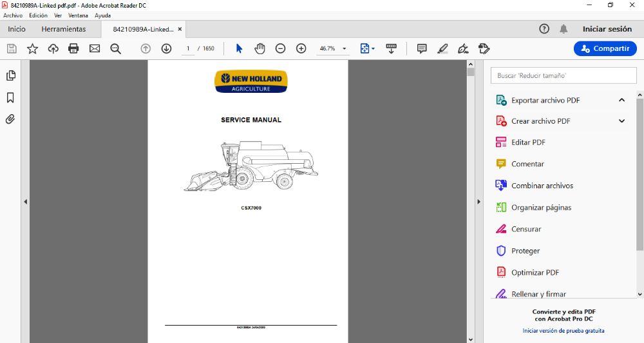Select the highlighter pen tool
The width and height of the screenshot is (644, 343).
click(442, 48)
